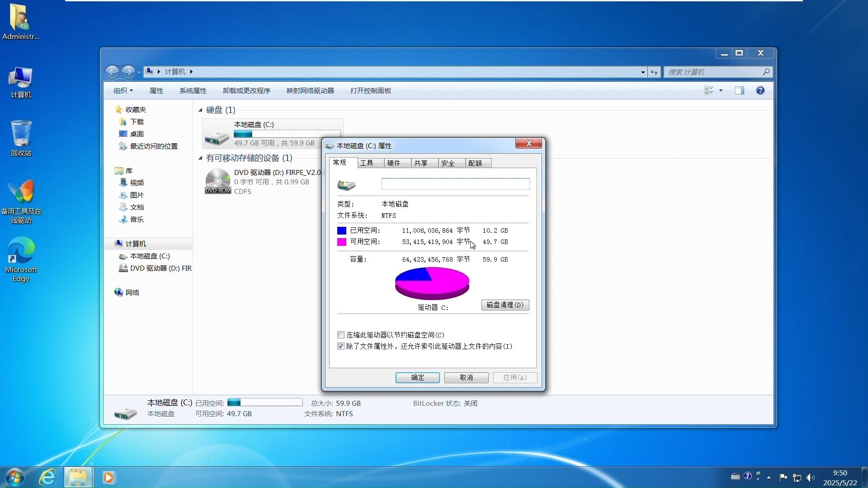Click the drive label input field
This screenshot has height=488, width=868.
455,184
